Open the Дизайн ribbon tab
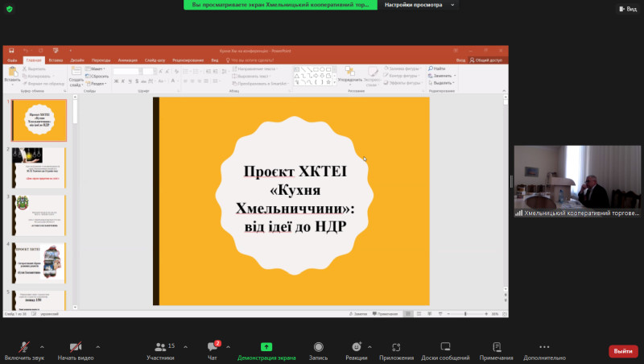 point(77,60)
